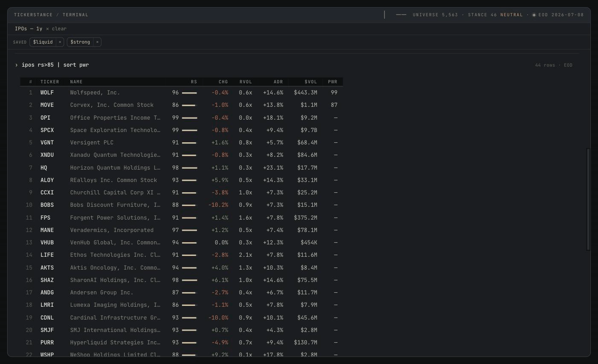The image size is (598, 364).
Task: Click the 2.1x RVOL value
Action: click(246, 255)
